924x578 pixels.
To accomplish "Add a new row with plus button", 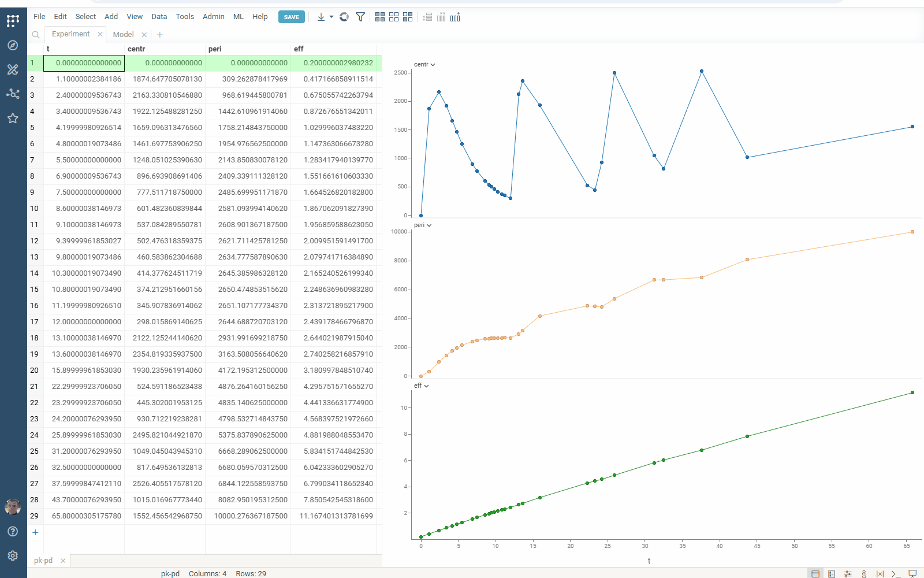I will tap(35, 532).
